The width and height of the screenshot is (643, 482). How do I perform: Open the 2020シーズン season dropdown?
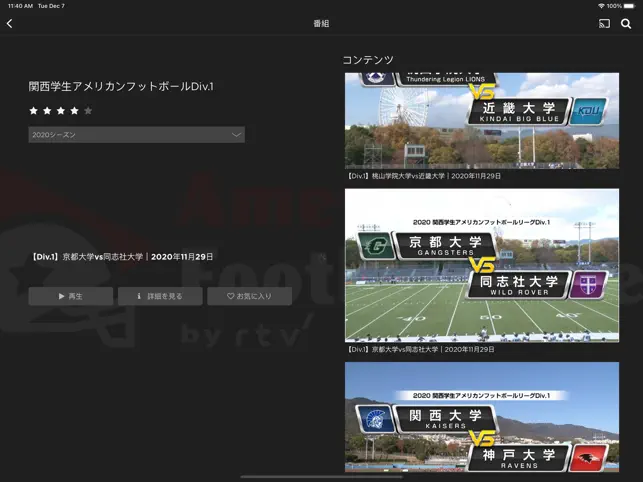pos(137,135)
